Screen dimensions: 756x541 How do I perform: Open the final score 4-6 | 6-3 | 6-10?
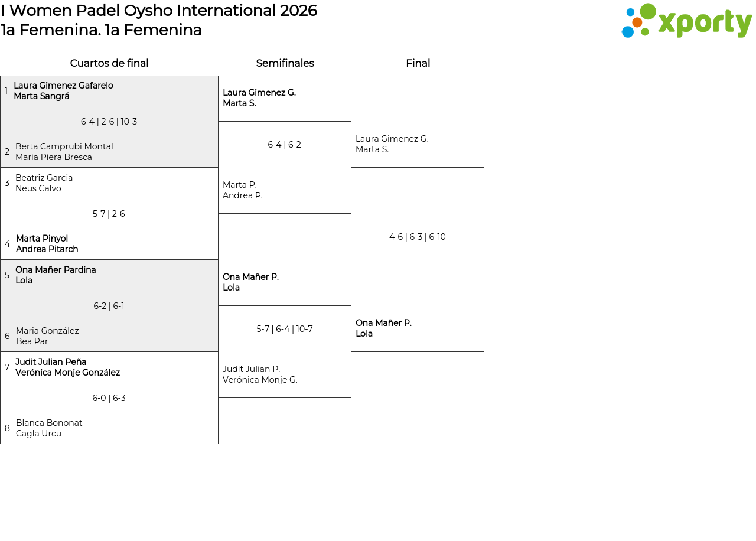[417, 237]
